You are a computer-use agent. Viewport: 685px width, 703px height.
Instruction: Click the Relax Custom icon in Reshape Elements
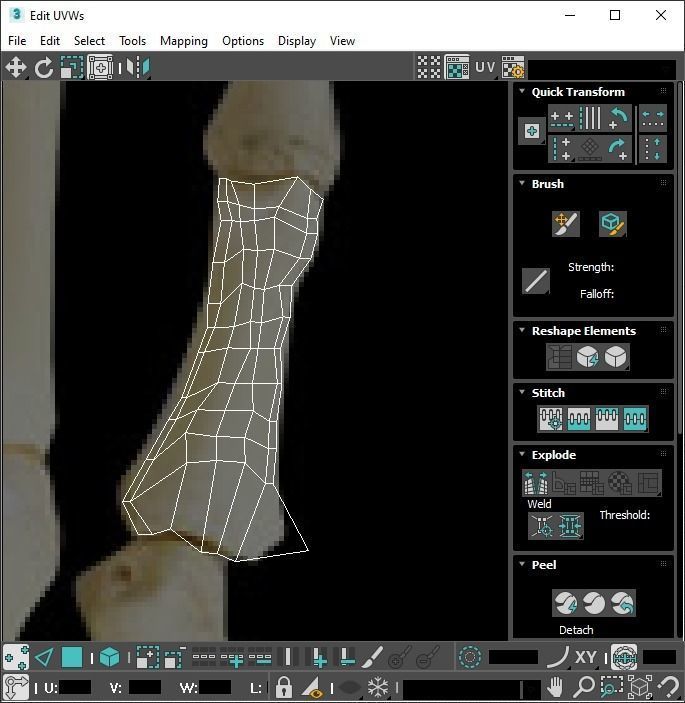(x=615, y=357)
